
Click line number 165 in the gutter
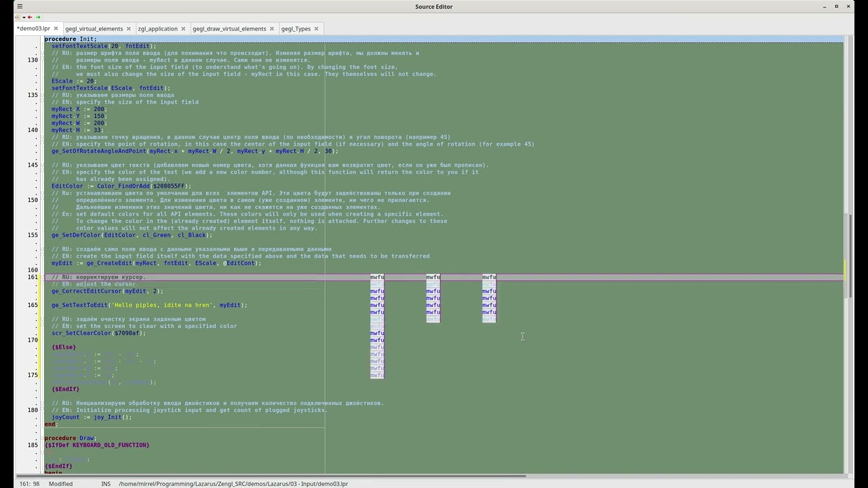click(x=33, y=305)
